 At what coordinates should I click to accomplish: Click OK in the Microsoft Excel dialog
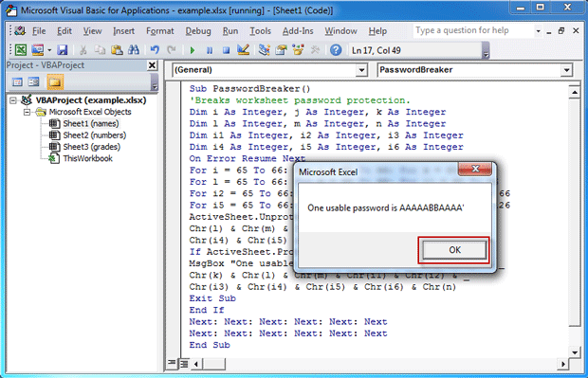tap(454, 250)
